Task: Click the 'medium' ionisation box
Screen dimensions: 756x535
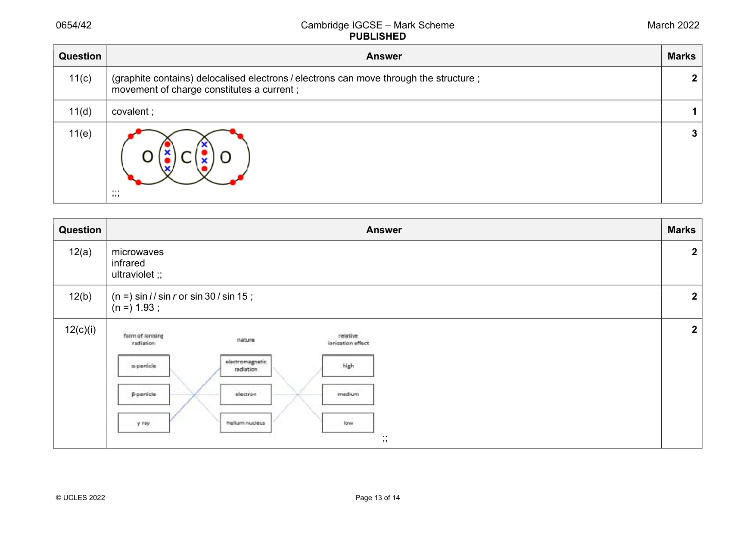Action: [x=348, y=394]
